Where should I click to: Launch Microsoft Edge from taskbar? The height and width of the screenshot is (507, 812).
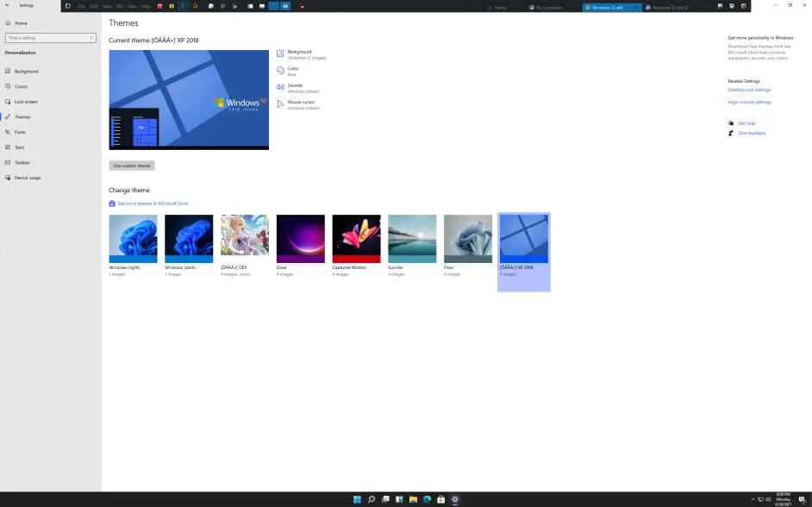(428, 499)
